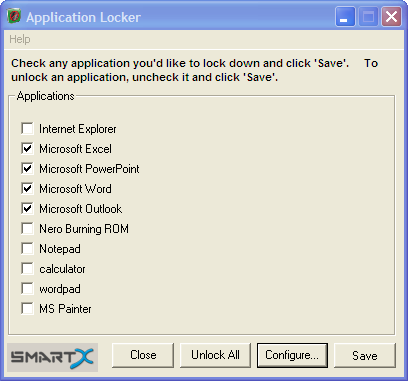Click the Internet Explorer label text
This screenshot has width=408, height=381.
(x=78, y=129)
